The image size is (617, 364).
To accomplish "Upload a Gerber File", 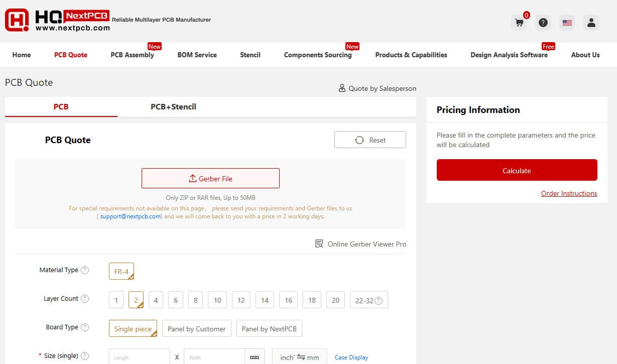I will point(210,178).
